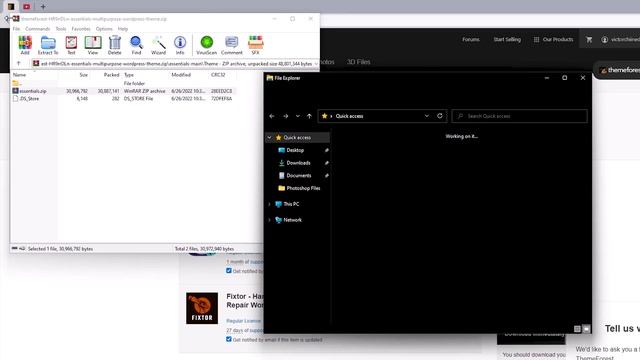Open a new browser tab
Image resolution: width=640 pixels, height=360 pixels.
(43, 7)
